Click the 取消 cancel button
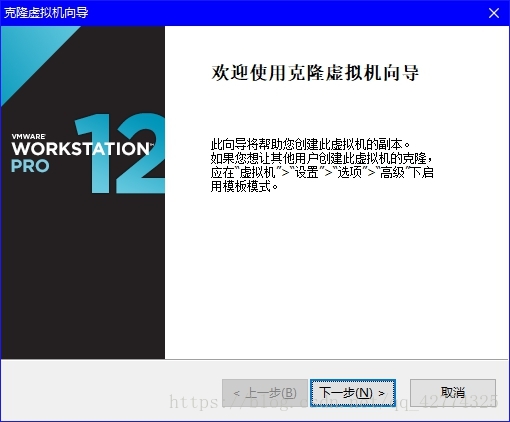The height and width of the screenshot is (422, 510). 453,393
